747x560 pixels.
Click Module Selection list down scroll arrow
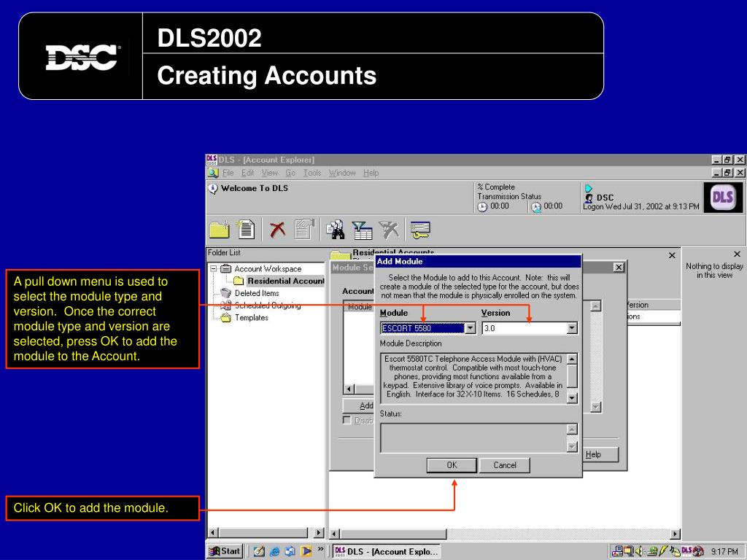point(595,407)
